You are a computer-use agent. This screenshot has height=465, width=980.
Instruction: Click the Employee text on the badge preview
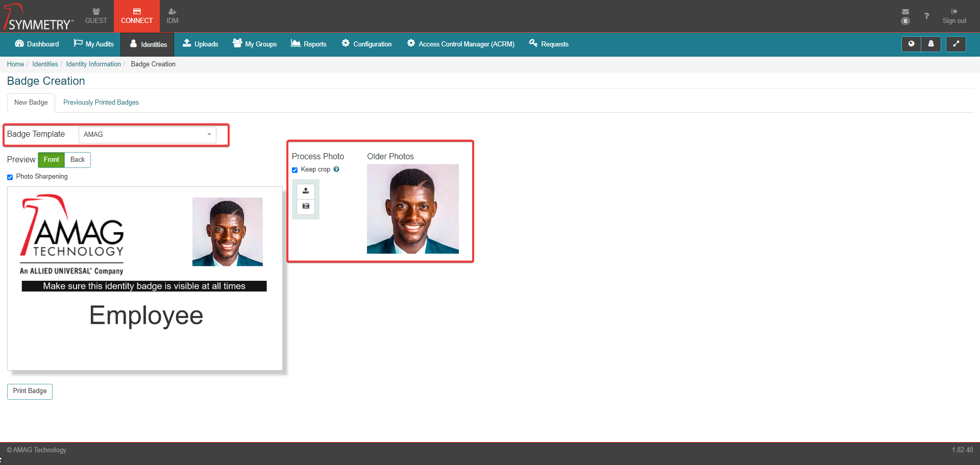pos(146,315)
